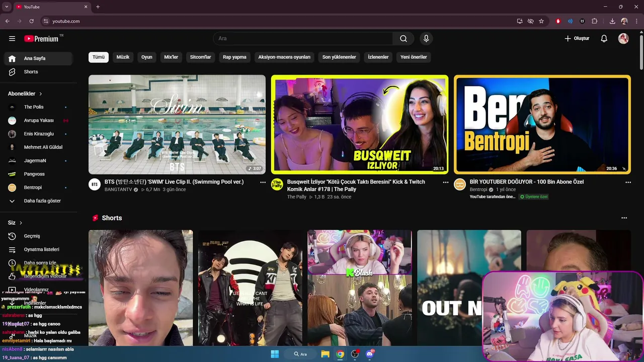Open Geçmiş history page

tap(38, 236)
